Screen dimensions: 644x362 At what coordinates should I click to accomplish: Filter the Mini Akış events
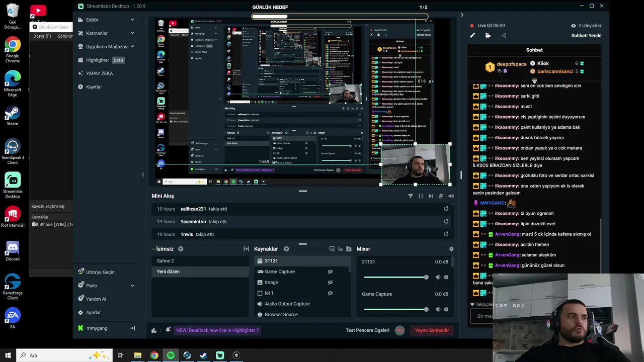(411, 196)
